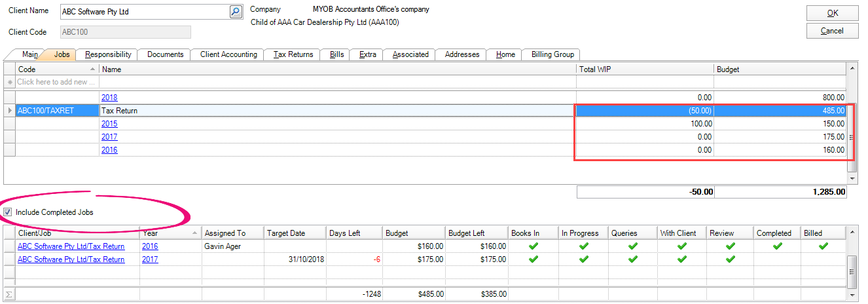This screenshot has width=868, height=304.
Task: Switch to the Tax Returns tab
Action: (x=293, y=54)
